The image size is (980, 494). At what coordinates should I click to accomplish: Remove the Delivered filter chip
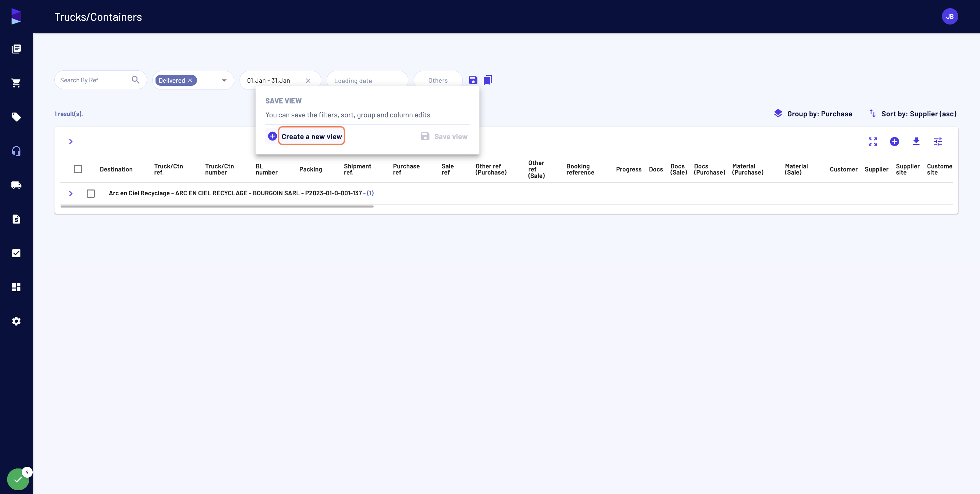190,80
